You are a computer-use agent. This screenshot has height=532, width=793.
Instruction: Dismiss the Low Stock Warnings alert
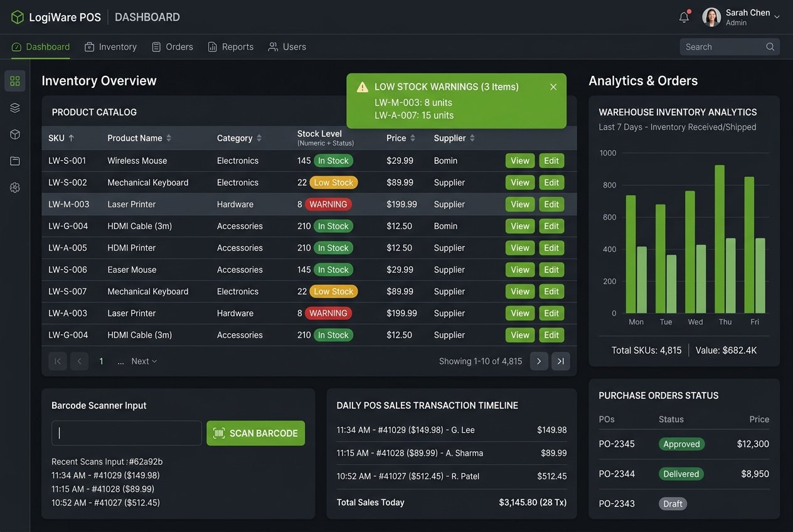click(553, 87)
